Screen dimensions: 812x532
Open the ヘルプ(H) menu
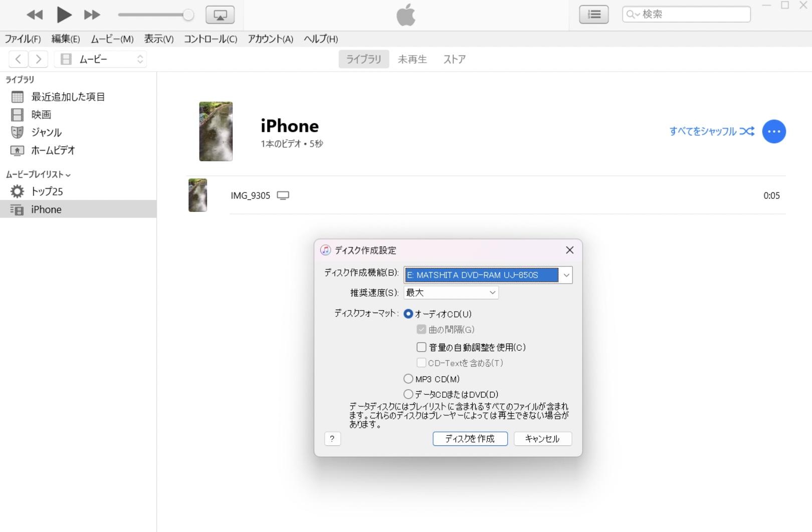tap(321, 39)
